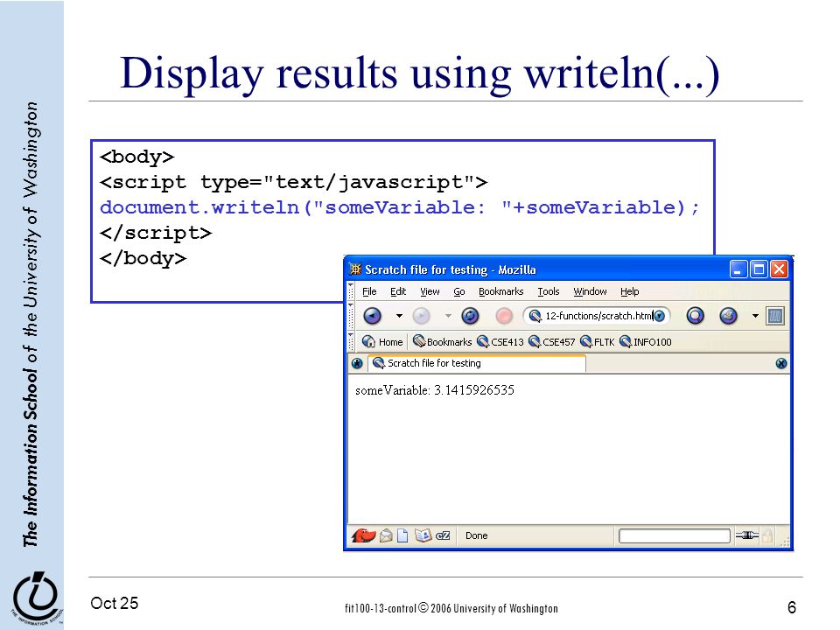Image resolution: width=840 pixels, height=630 pixels.
Task: Open the Tools menu
Action: tap(549, 291)
